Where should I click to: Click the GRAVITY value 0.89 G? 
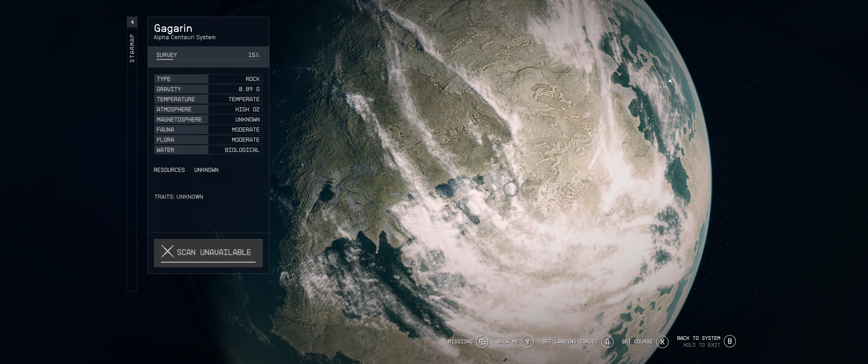(249, 89)
